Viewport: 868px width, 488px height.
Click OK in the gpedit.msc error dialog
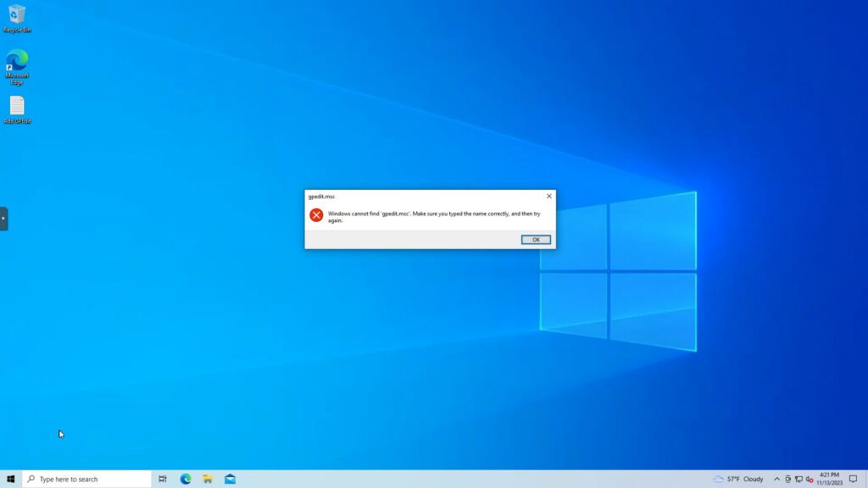coord(536,240)
